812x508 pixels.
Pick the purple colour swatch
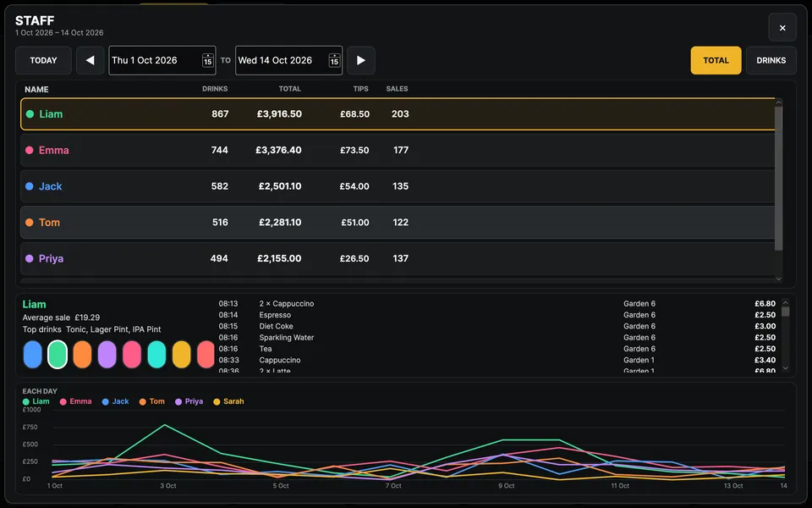pos(107,355)
